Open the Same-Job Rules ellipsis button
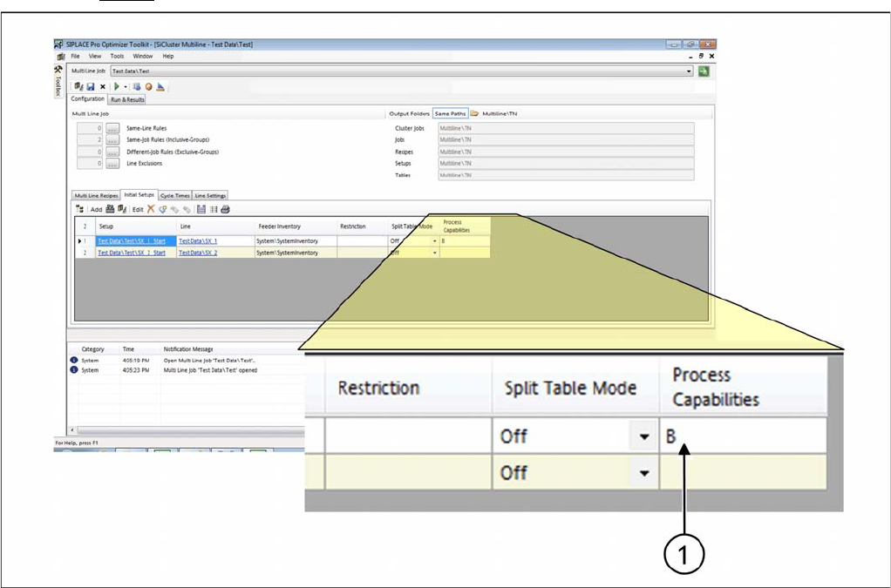Image resolution: width=891 pixels, height=588 pixels. (112, 139)
